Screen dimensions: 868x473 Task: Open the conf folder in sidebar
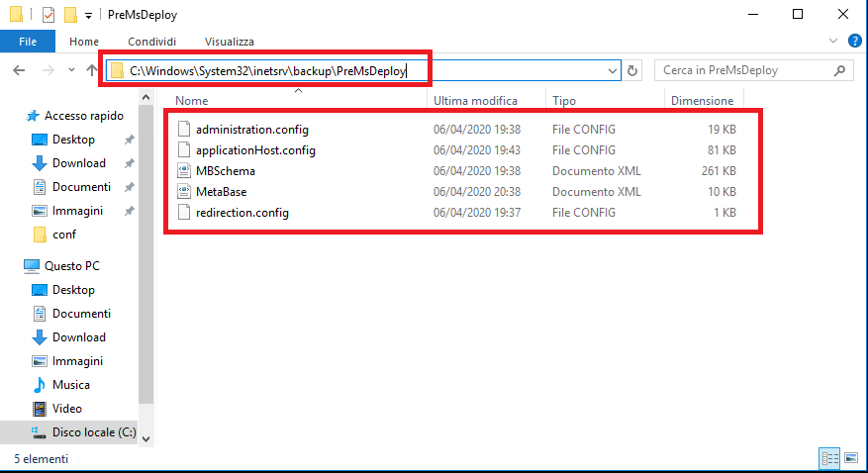pyautogui.click(x=64, y=235)
